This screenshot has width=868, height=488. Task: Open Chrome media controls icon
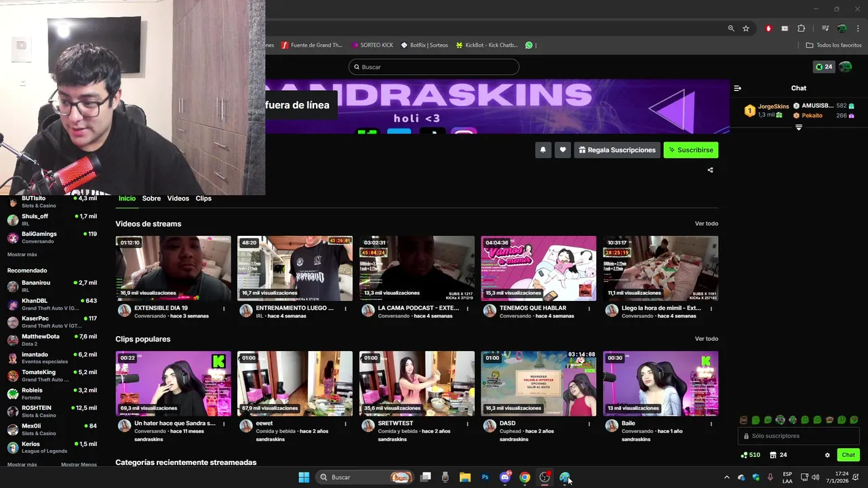[x=825, y=28]
